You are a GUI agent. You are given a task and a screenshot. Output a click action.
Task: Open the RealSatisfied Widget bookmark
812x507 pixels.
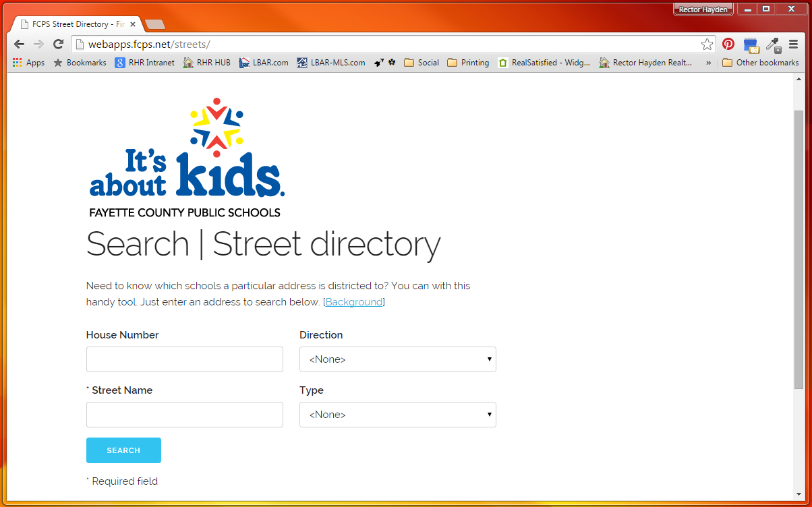[x=544, y=63]
